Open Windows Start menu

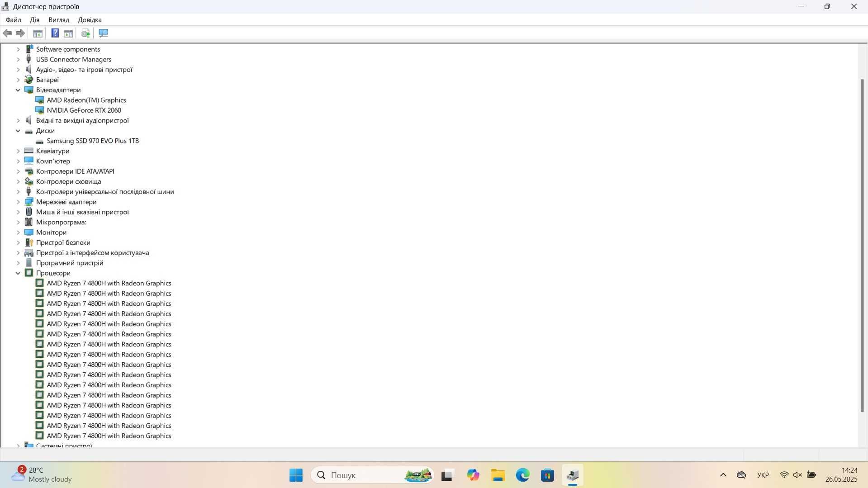point(296,475)
